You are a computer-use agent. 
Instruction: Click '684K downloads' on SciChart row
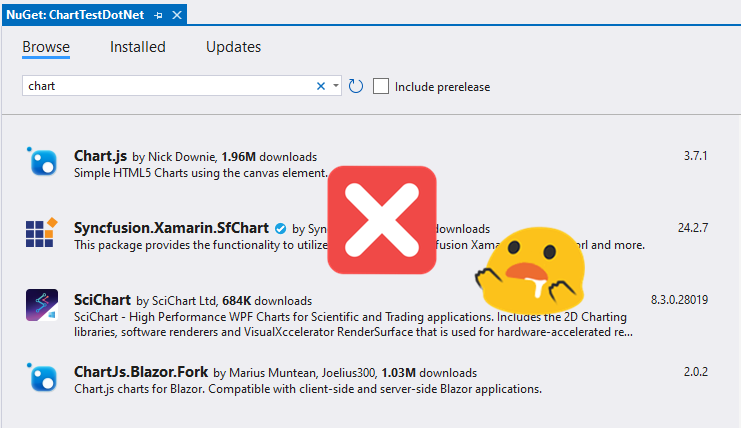(267, 301)
